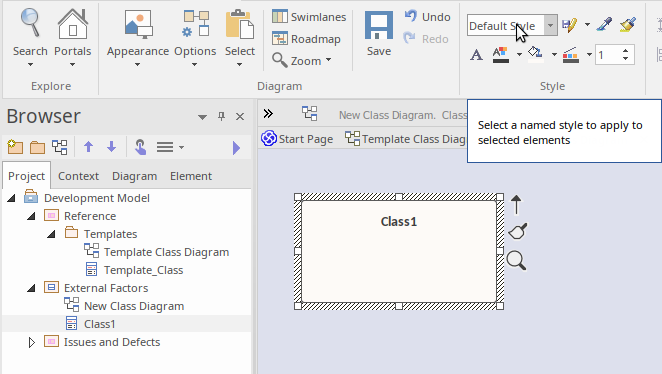Viewport: 662px width, 374px height.
Task: Open the Zoom dropdown
Action: point(301,61)
